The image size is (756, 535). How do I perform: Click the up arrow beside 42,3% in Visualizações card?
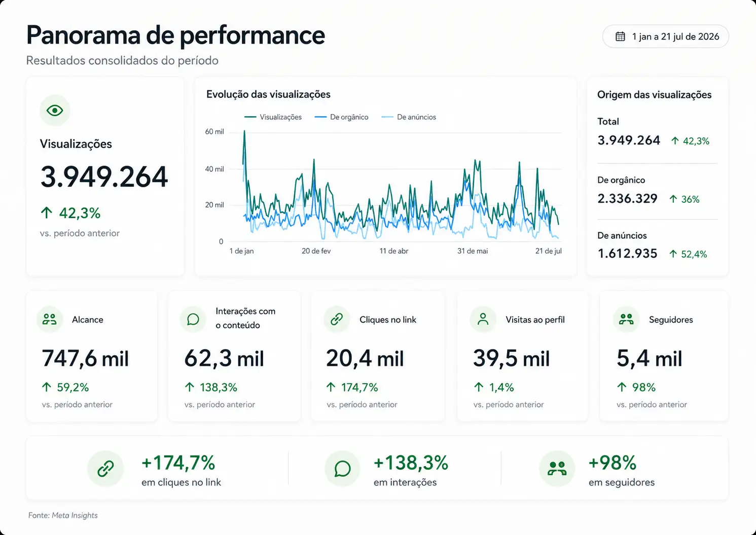click(47, 213)
